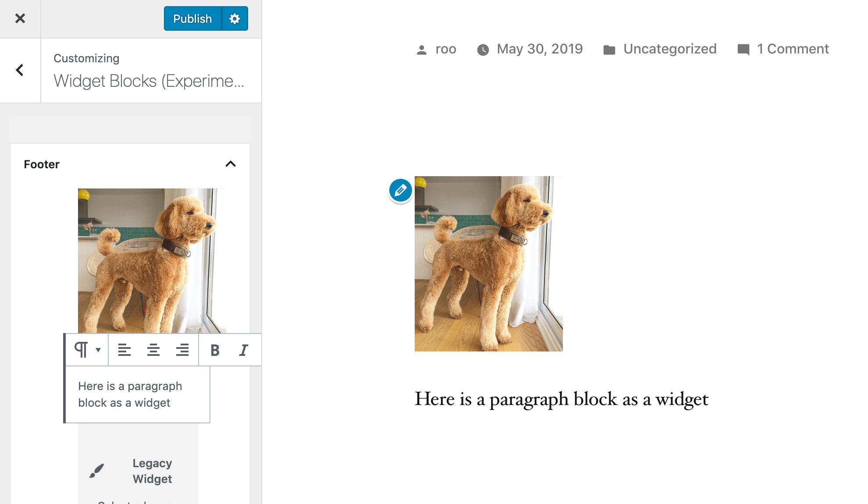
Task: Align paragraph text right
Action: [182, 350]
